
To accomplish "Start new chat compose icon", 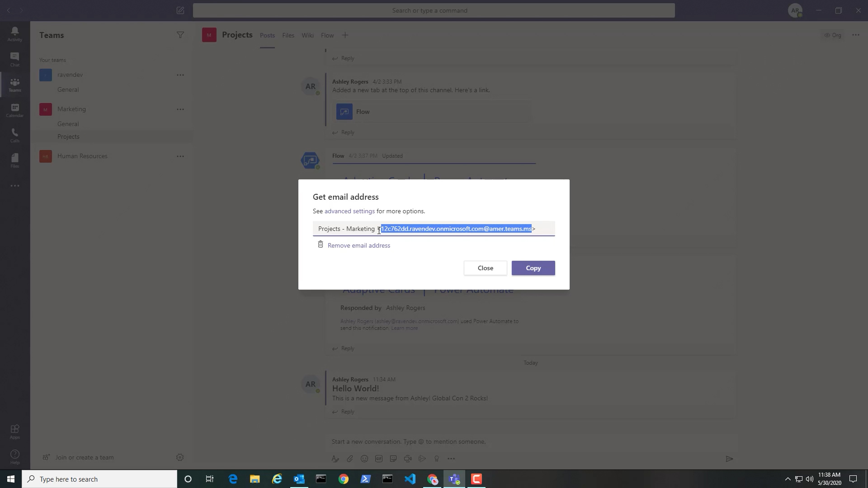I will click(180, 10).
